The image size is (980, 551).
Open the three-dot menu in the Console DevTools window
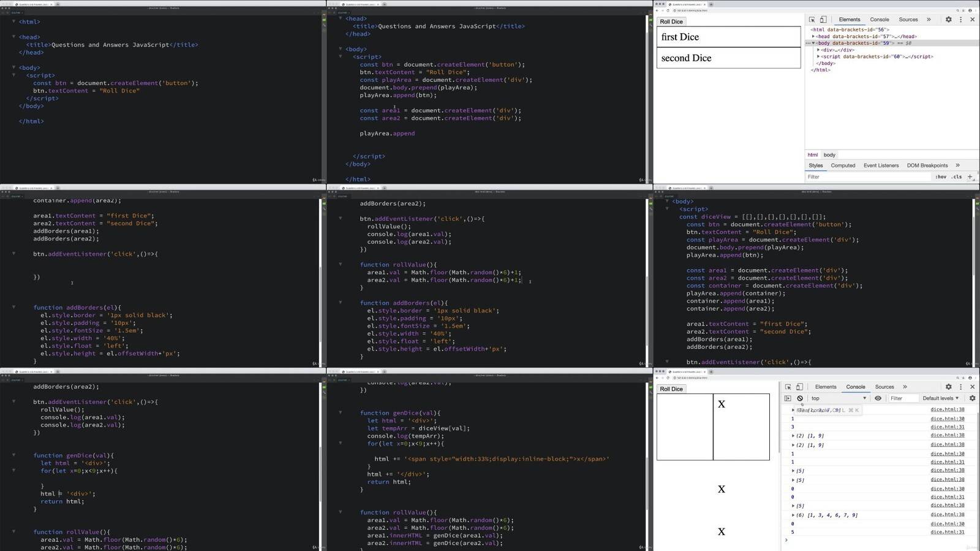point(960,387)
